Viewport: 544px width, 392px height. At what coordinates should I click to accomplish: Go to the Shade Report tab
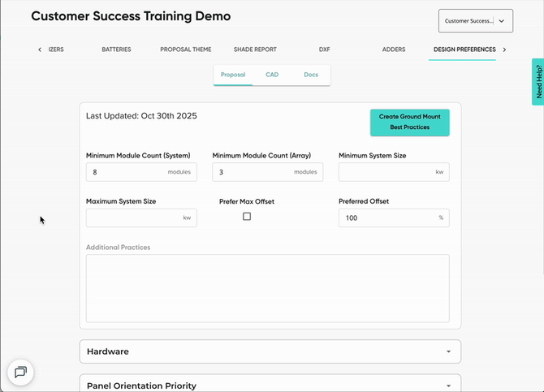255,50
